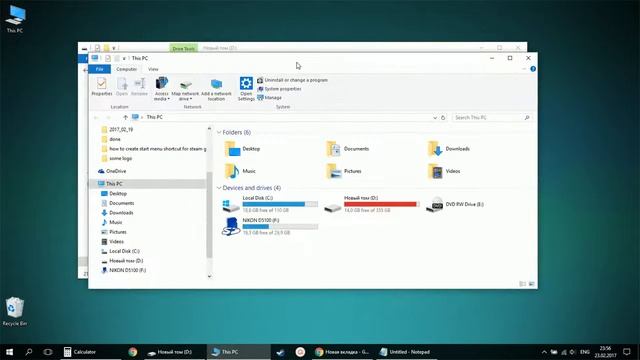Viewport: 640px width, 360px height.
Task: Click in the Search This PC field
Action: click(492, 118)
